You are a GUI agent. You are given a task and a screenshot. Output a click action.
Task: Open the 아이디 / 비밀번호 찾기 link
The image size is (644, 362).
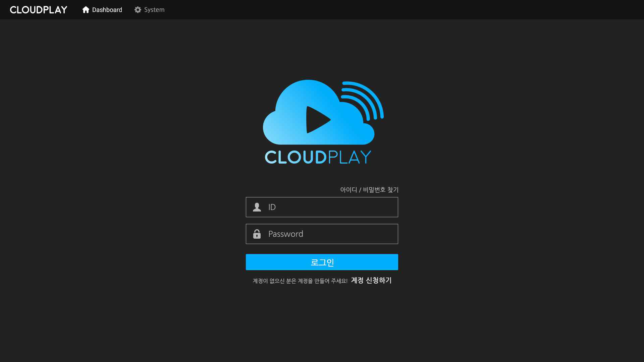tap(369, 190)
